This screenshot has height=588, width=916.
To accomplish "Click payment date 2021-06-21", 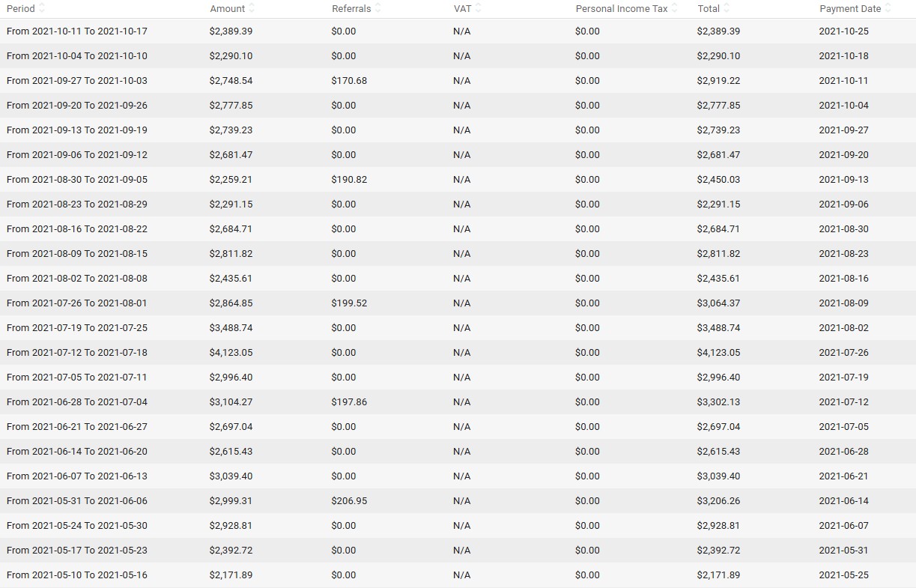I will [x=843, y=476].
